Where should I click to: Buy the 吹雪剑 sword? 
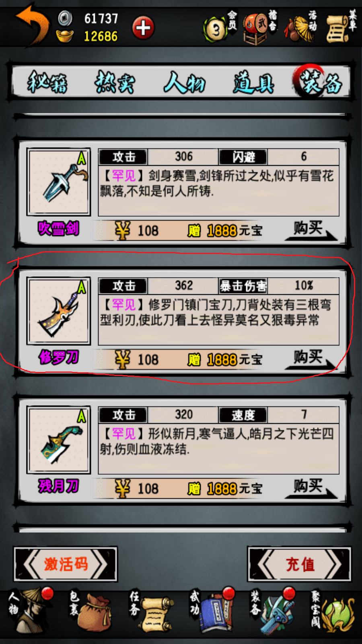tap(311, 230)
